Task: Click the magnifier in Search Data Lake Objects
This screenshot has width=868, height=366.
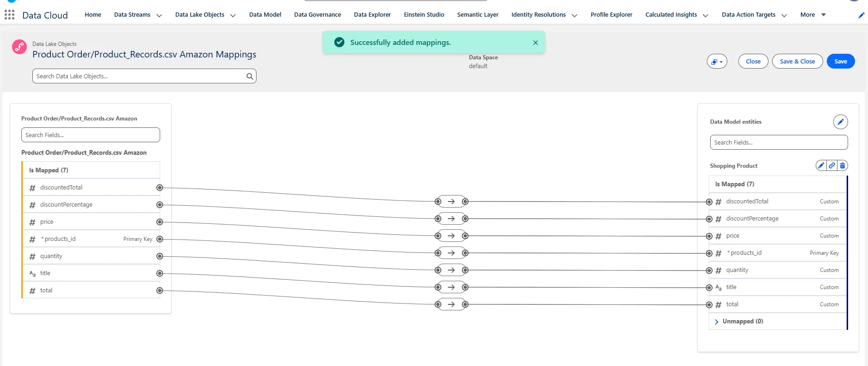Action: click(x=250, y=76)
